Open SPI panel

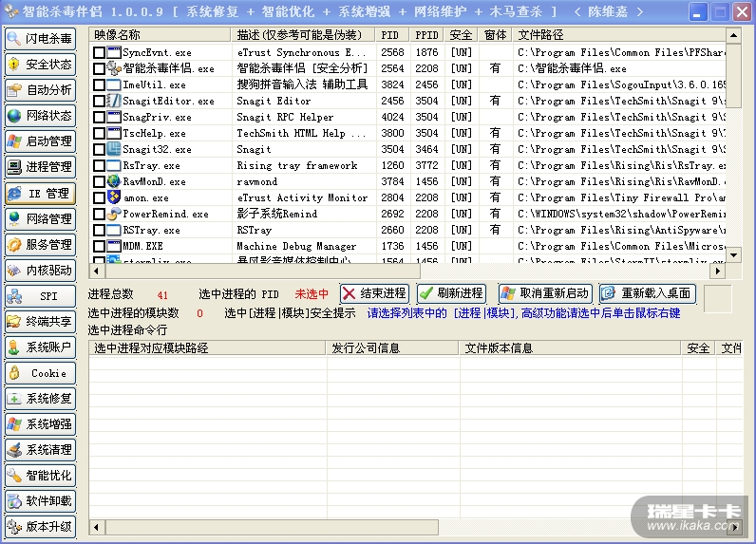pyautogui.click(x=41, y=296)
